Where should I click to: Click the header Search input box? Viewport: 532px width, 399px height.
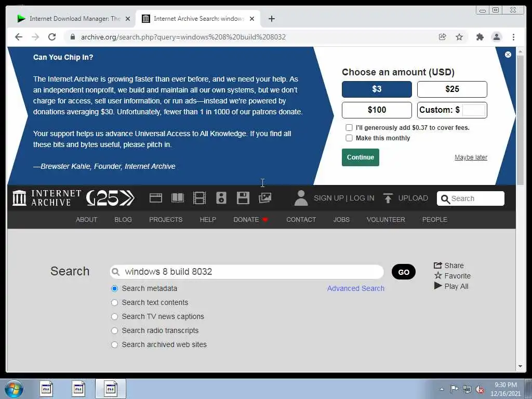pyautogui.click(x=471, y=198)
